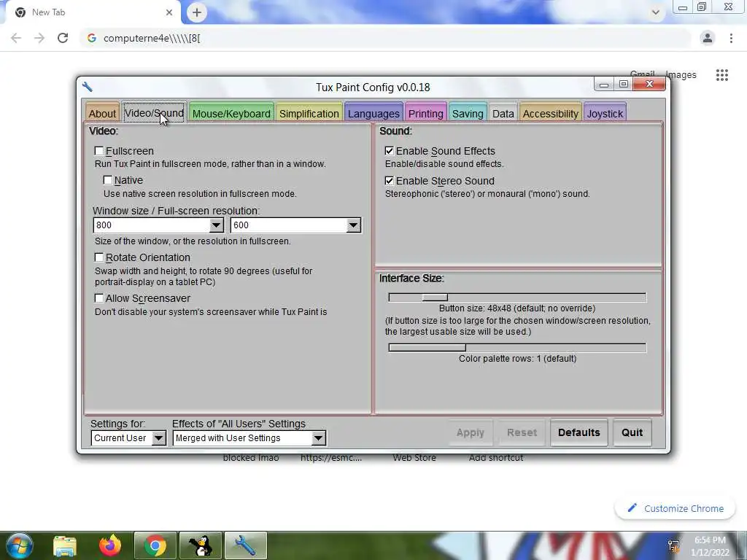Open Chrome three-dot menu
The image size is (747, 560).
click(731, 38)
